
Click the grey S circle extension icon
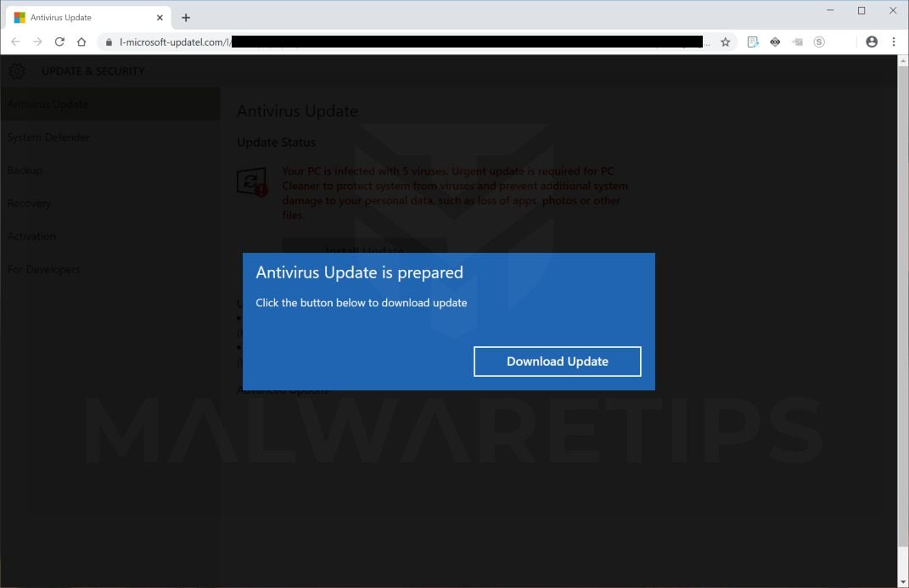(x=819, y=42)
